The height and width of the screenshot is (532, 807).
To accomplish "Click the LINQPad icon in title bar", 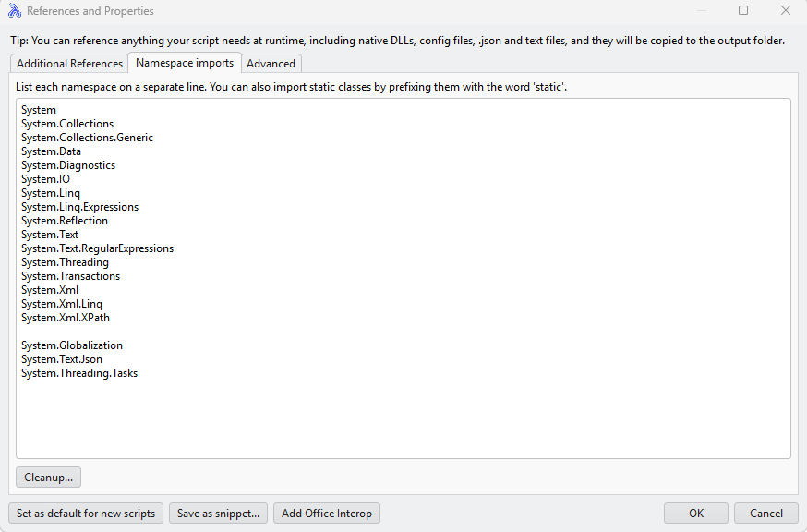I will (14, 11).
